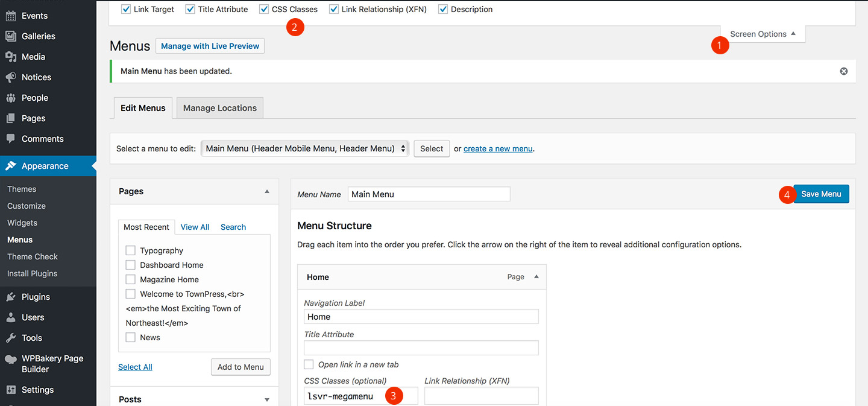868x406 pixels.
Task: Check the Typography page checkbox
Action: tap(130, 250)
